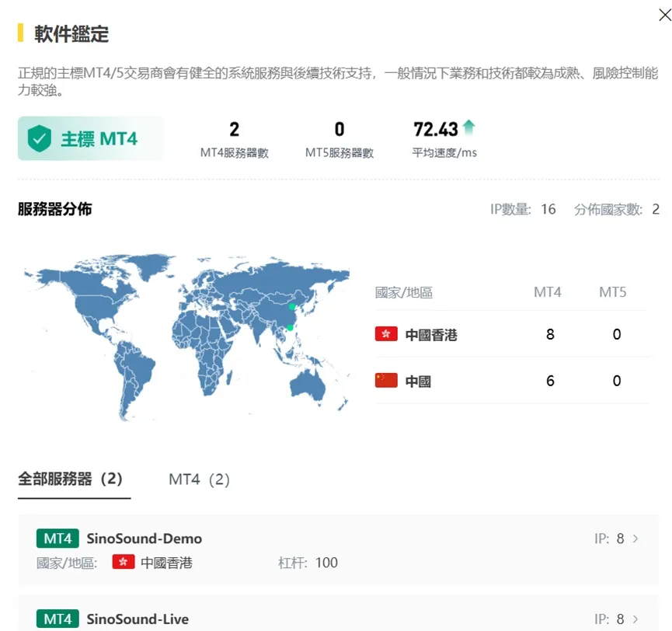Click the Hong Kong flag under SinoSound-Demo
The image size is (672, 631).
124,562
